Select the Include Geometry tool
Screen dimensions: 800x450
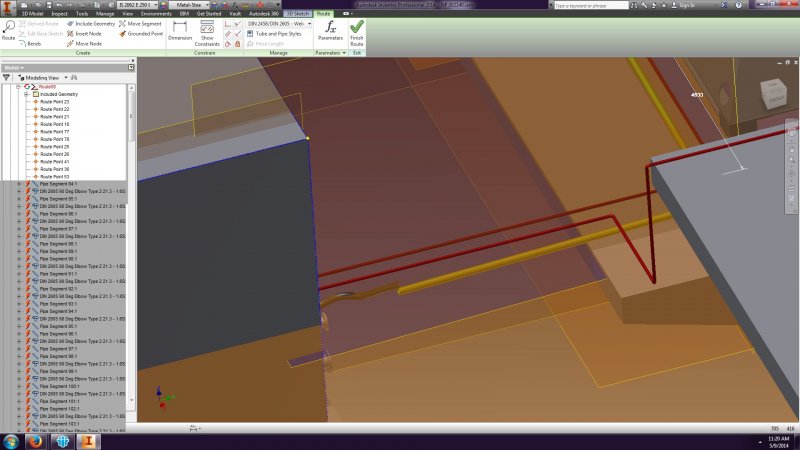pyautogui.click(x=91, y=23)
